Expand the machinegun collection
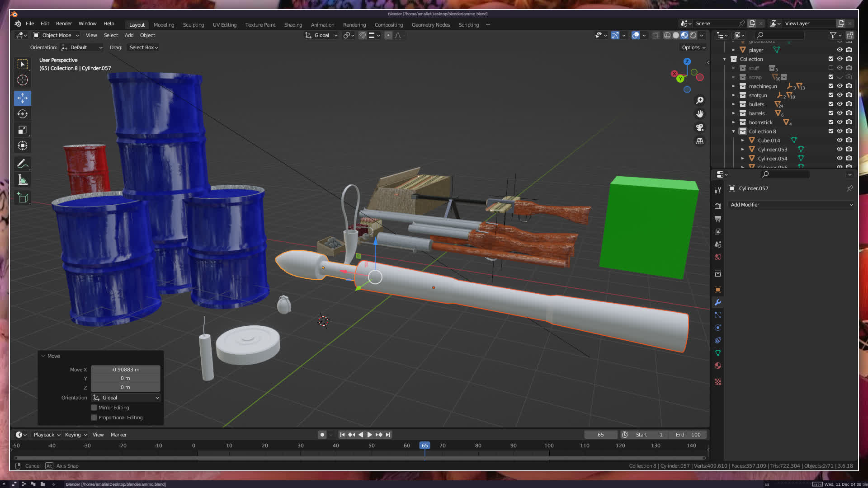Image resolution: width=868 pixels, height=488 pixels. (734, 86)
